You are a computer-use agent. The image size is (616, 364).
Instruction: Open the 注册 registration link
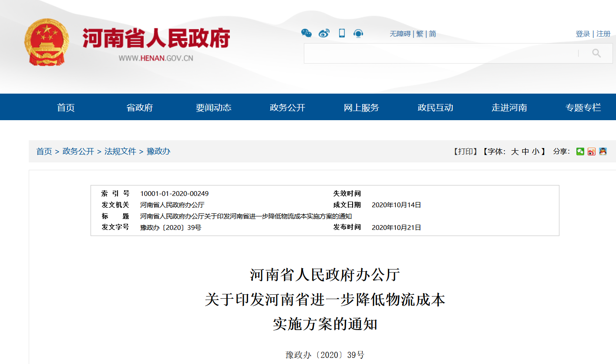coord(603,33)
